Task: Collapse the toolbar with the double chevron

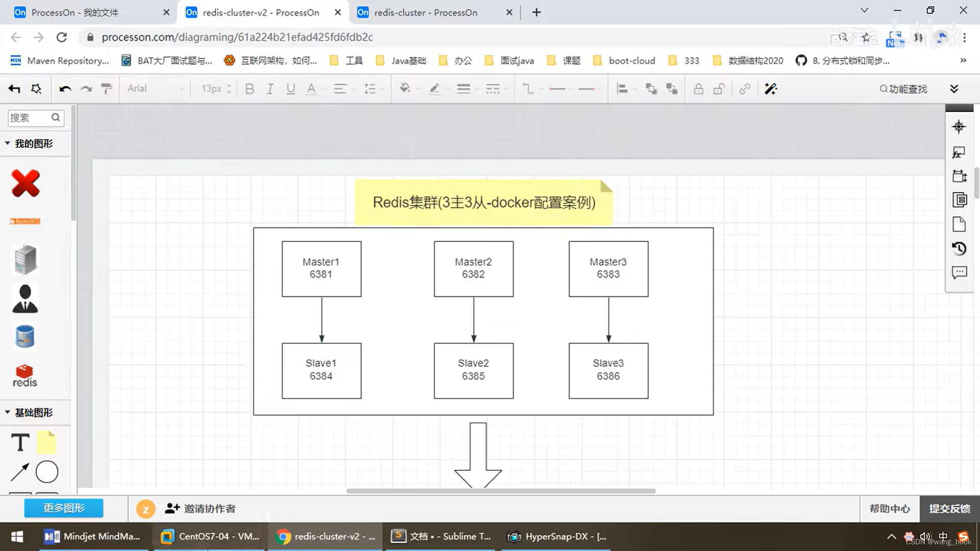Action: pos(954,89)
